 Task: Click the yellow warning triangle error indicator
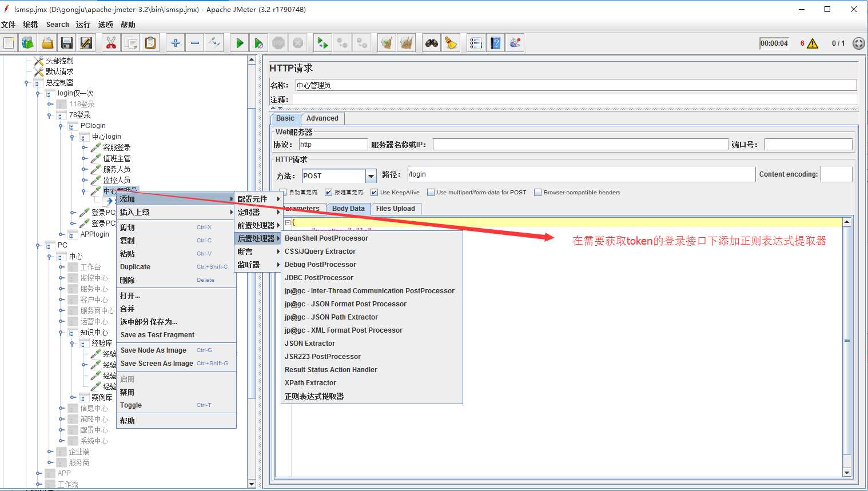[813, 43]
